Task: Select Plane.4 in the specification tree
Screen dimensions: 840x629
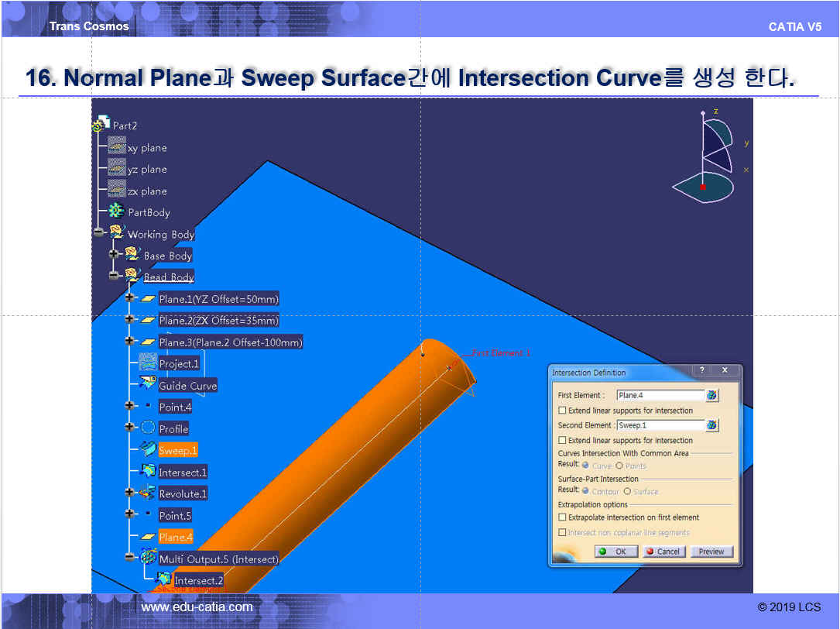Action: tap(175, 537)
